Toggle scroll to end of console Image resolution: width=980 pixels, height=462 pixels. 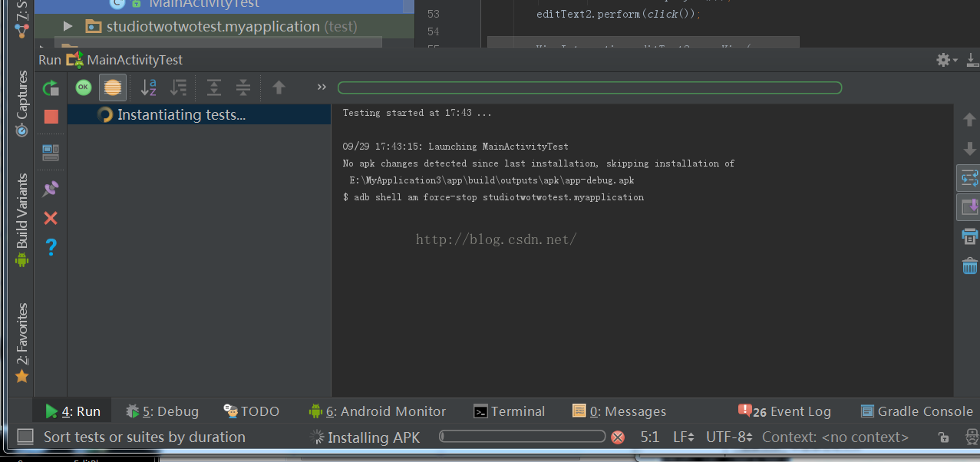click(x=969, y=206)
